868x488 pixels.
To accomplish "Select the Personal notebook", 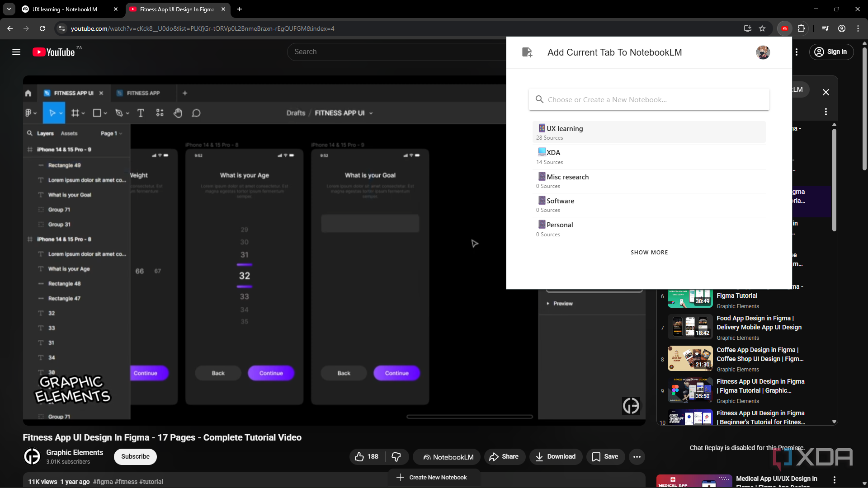I will coord(649,229).
